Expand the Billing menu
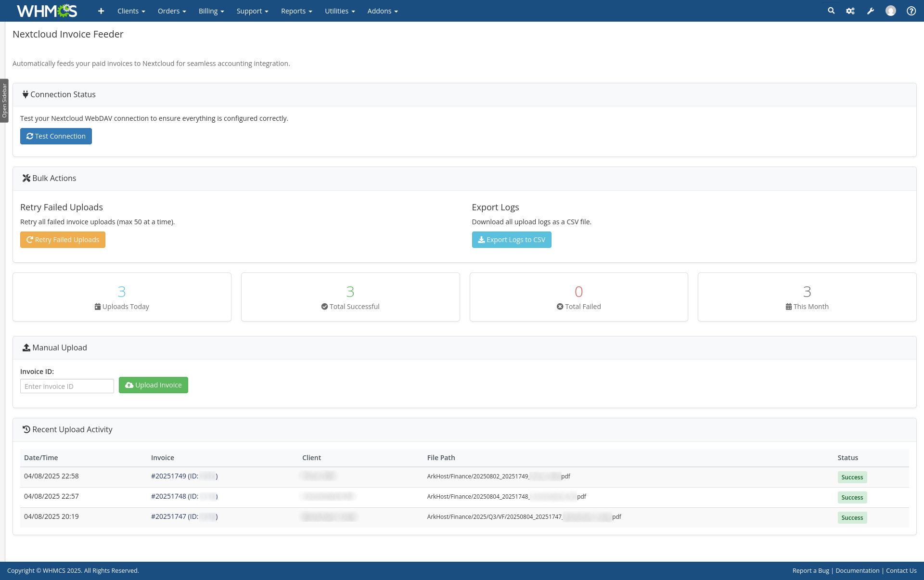 (x=211, y=11)
